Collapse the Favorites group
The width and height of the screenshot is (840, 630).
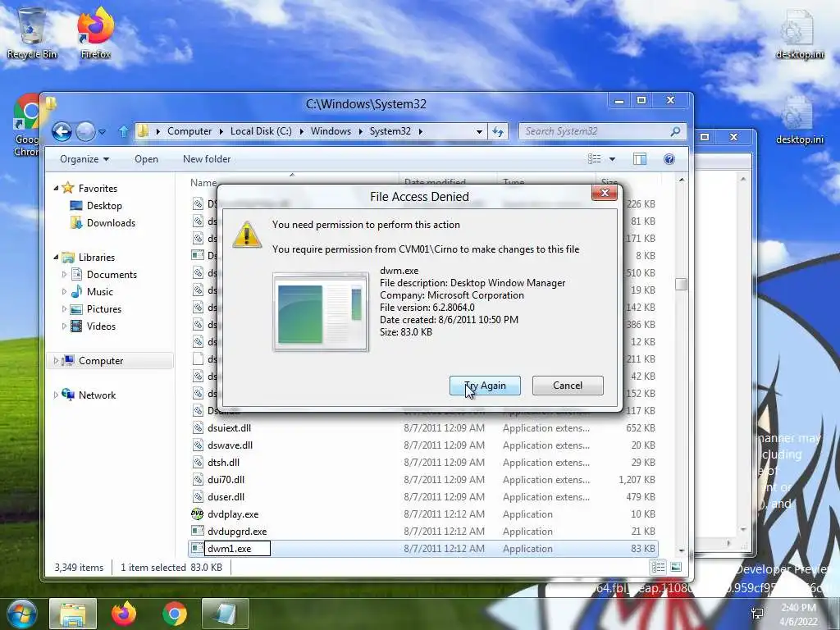click(x=56, y=188)
